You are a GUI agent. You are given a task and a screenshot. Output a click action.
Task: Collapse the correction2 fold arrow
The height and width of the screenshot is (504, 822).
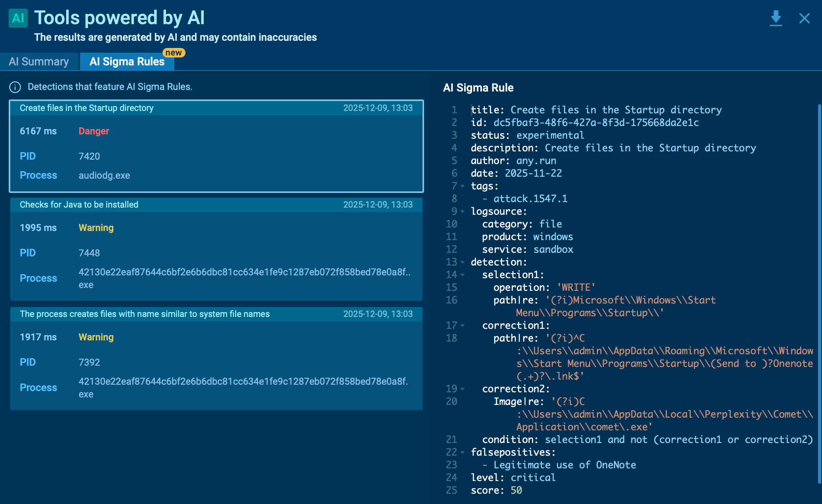click(x=463, y=389)
